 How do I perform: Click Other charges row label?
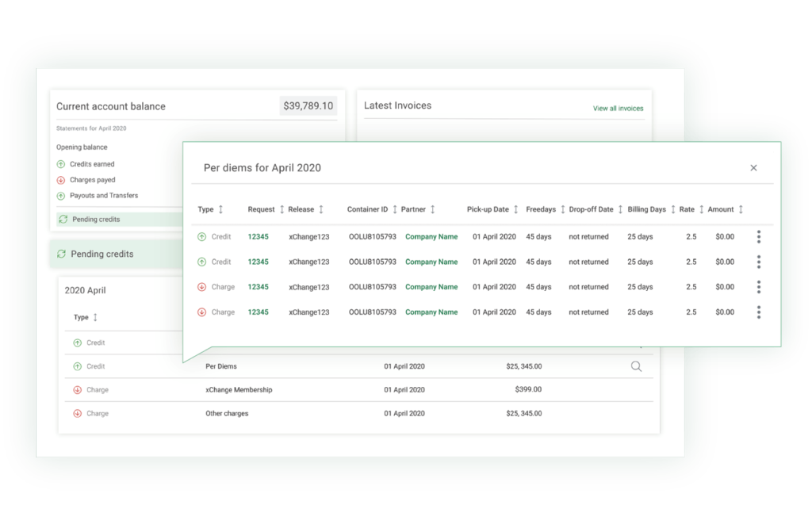[227, 414]
